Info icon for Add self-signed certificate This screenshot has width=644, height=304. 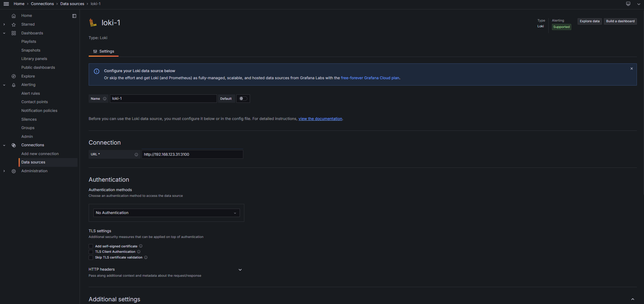pos(141,246)
